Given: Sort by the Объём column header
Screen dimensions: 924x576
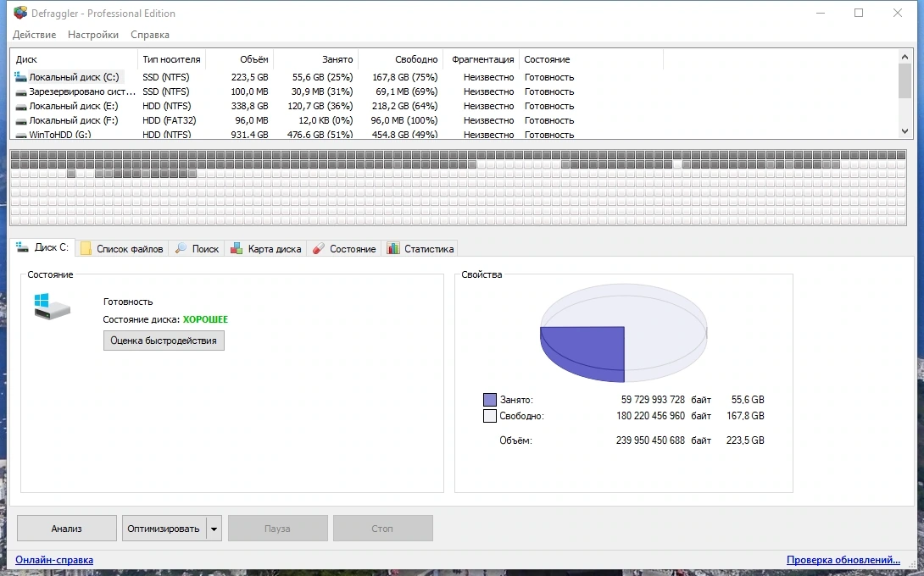Looking at the screenshot, I should click(239, 59).
